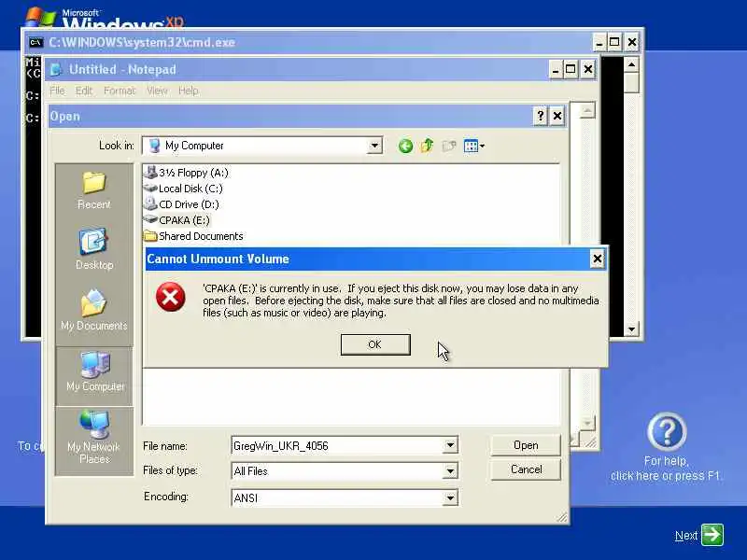Open the Notepad View menu
The height and width of the screenshot is (560, 747).
[157, 91]
